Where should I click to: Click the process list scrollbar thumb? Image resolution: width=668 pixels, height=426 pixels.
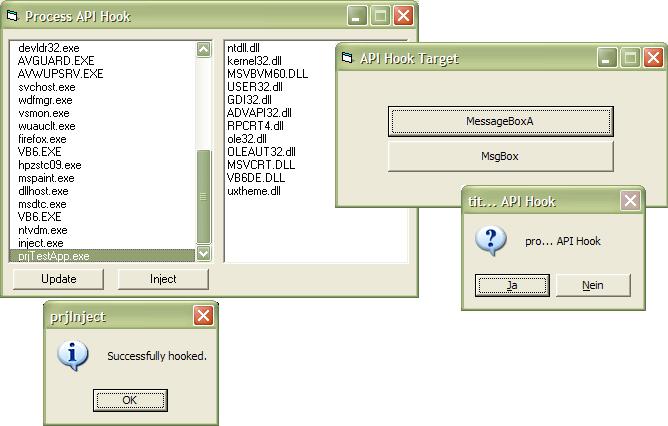(204, 196)
